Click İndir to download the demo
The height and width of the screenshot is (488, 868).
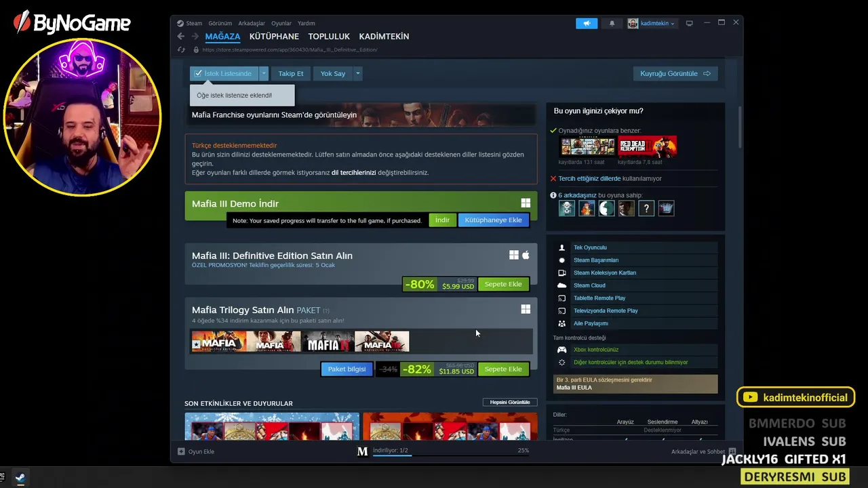(442, 220)
